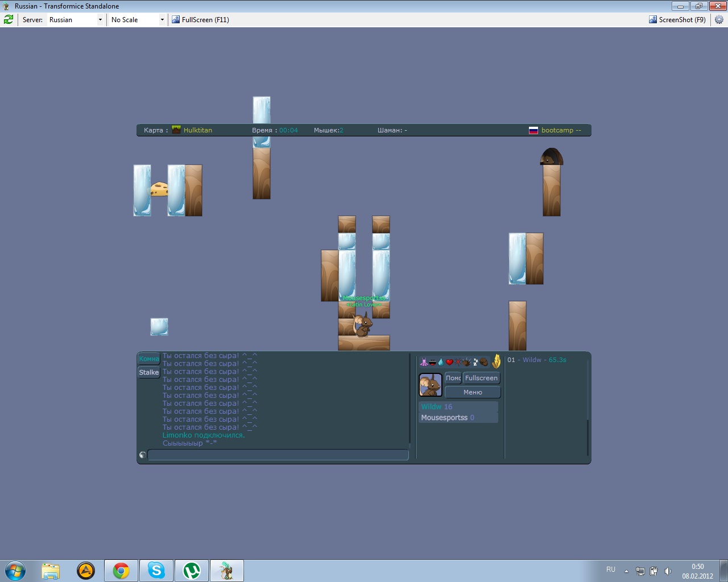This screenshot has width=728, height=582.
Task: Focus the chat message input field
Action: [x=278, y=455]
